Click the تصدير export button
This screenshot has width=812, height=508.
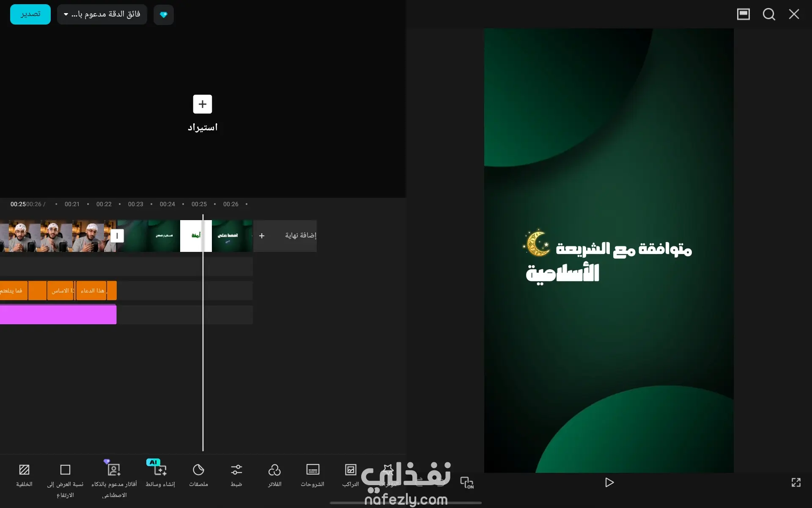[x=30, y=14]
